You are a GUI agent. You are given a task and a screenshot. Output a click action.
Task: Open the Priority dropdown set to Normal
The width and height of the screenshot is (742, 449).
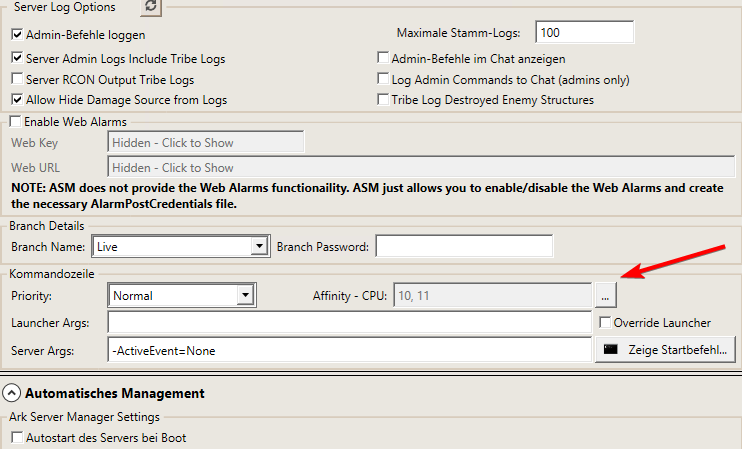coord(182,296)
